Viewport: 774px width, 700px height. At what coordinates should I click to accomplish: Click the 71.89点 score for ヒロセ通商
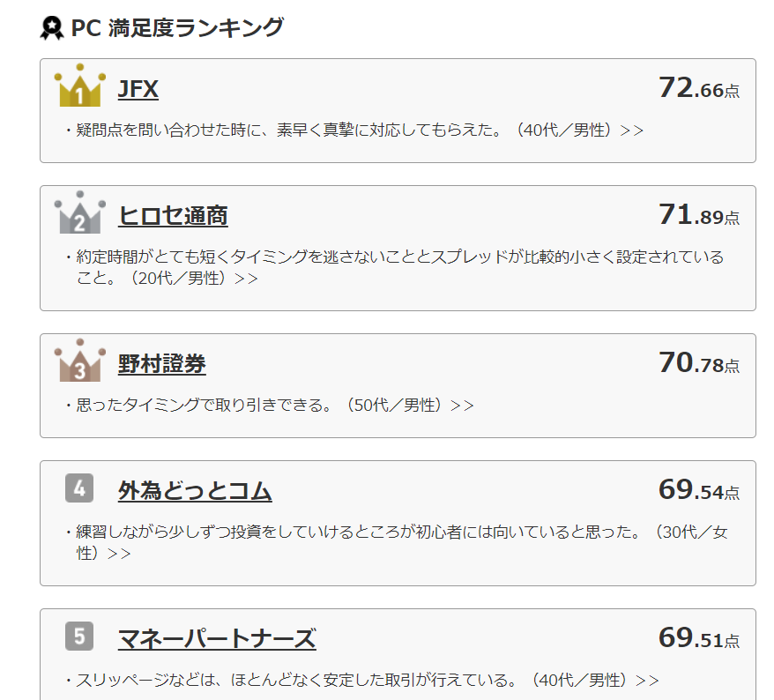point(699,215)
